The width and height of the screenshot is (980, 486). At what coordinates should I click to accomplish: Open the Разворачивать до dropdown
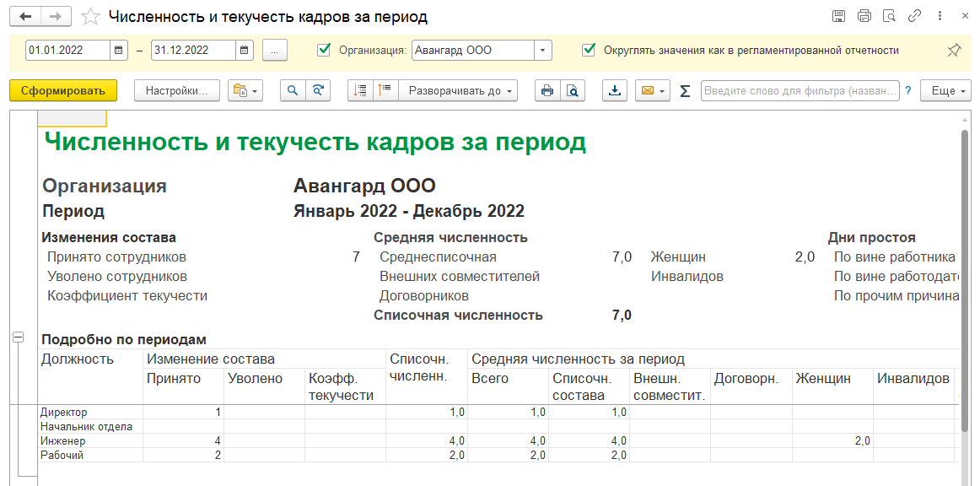click(458, 91)
